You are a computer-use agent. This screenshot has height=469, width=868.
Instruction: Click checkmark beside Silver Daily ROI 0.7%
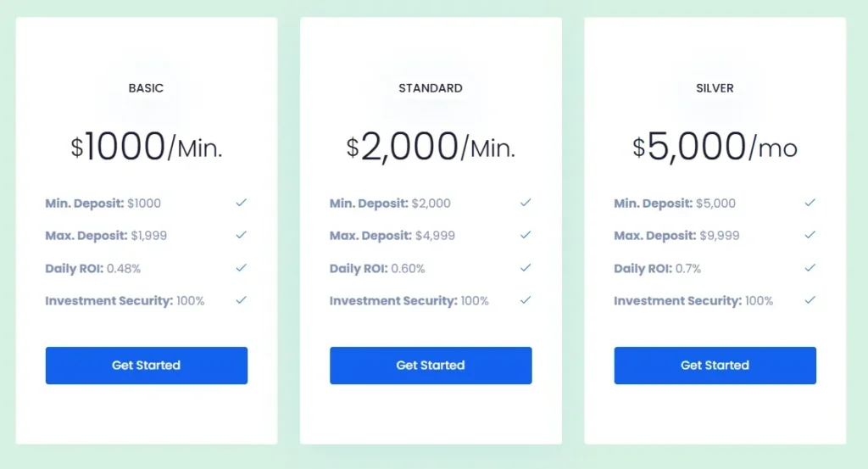coord(810,267)
